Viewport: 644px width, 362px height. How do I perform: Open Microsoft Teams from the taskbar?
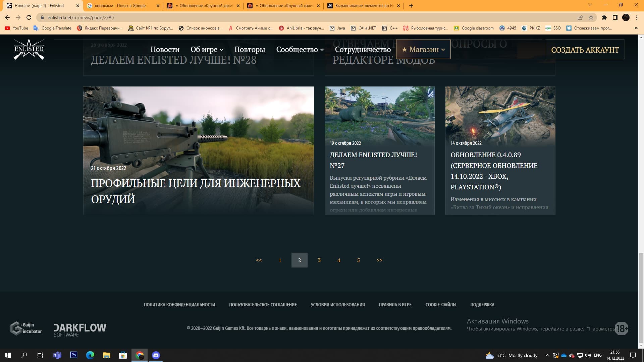pyautogui.click(x=57, y=355)
